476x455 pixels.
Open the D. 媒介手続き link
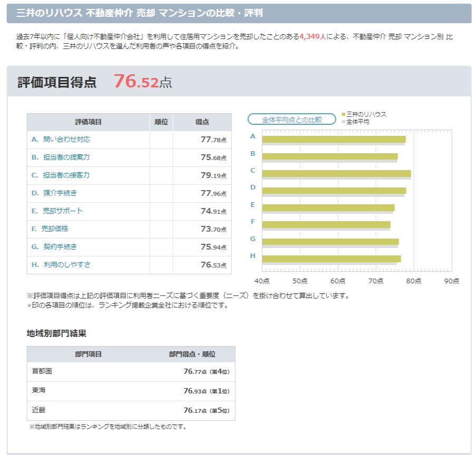tap(54, 193)
